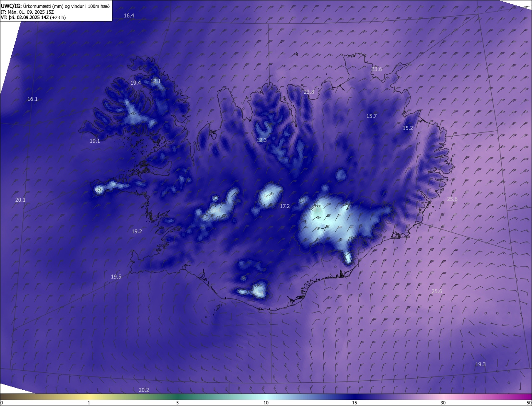532x406 pixels.
Task: Select the 20.2 value label
Action: 144,390
